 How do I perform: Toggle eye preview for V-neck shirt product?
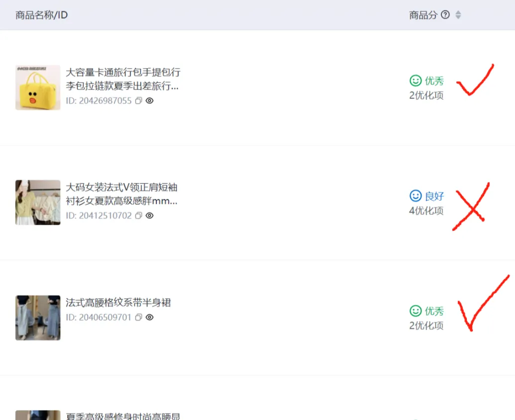click(149, 216)
